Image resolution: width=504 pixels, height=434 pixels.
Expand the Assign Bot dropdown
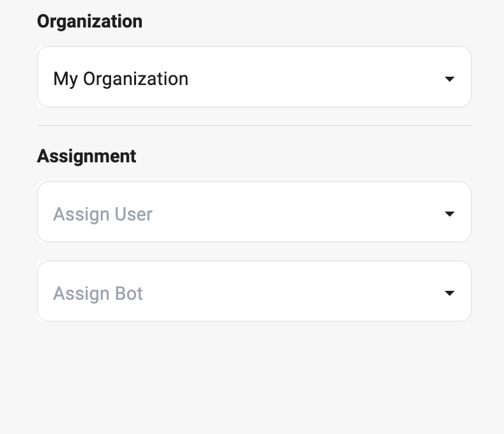[x=254, y=291]
